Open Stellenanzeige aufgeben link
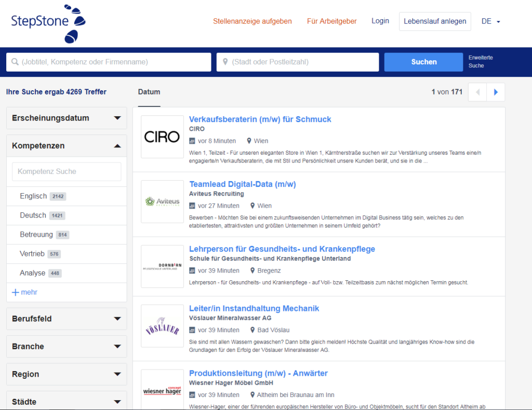This screenshot has width=532, height=410. [252, 21]
